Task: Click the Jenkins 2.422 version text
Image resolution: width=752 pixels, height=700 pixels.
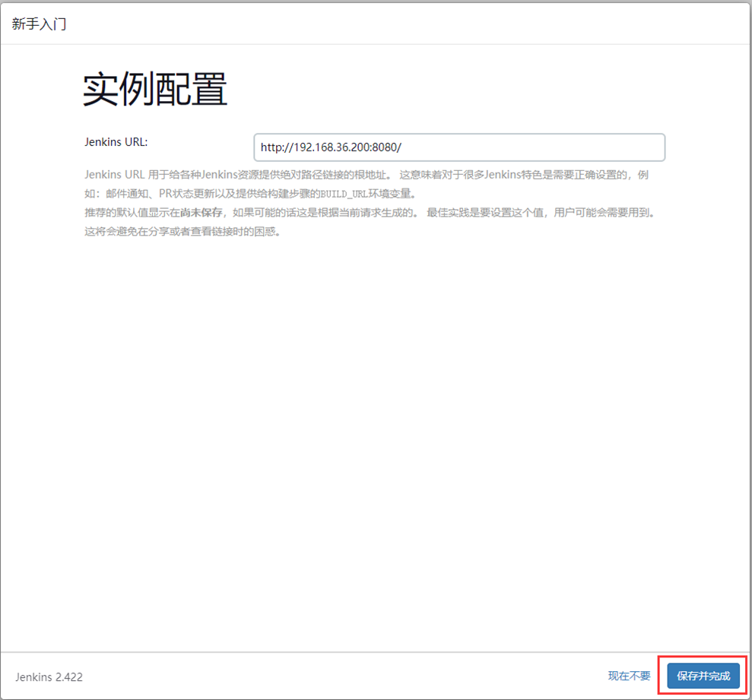Action: coord(49,677)
